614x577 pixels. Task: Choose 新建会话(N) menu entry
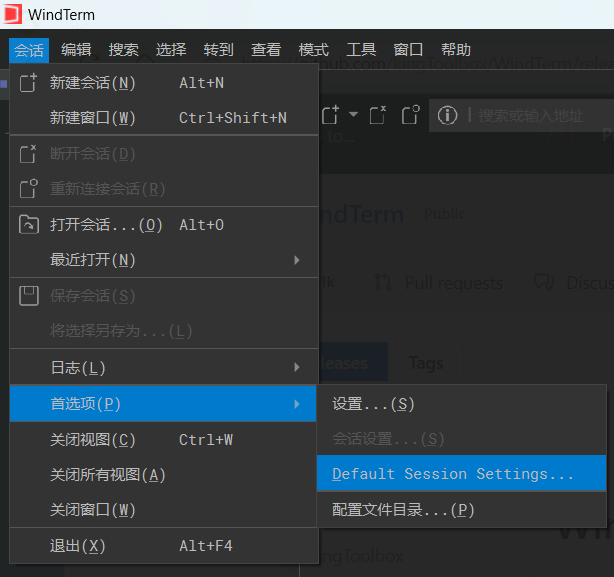tap(164, 83)
